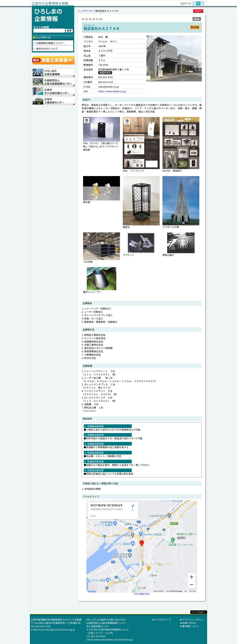Open the コの字曲 product image
Viewport: 237px width, 644px height.
pos(101,246)
